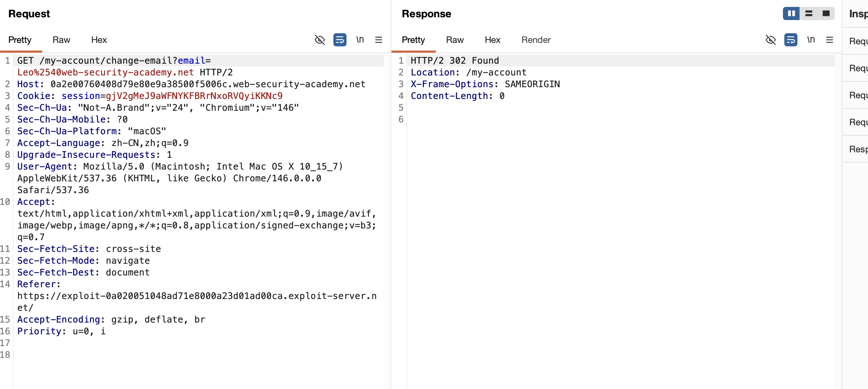Switch Request view to Raw tab
Image resolution: width=868 pixels, height=389 pixels.
click(x=61, y=40)
